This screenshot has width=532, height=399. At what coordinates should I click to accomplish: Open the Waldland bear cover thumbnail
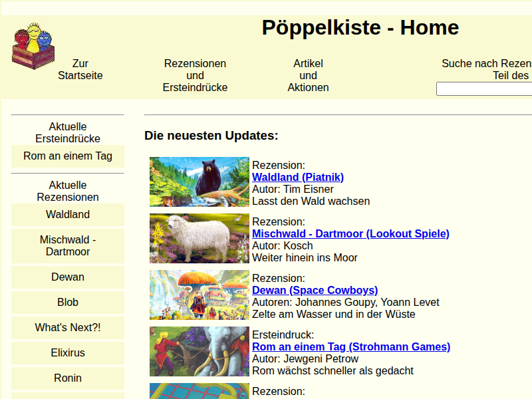[199, 182]
